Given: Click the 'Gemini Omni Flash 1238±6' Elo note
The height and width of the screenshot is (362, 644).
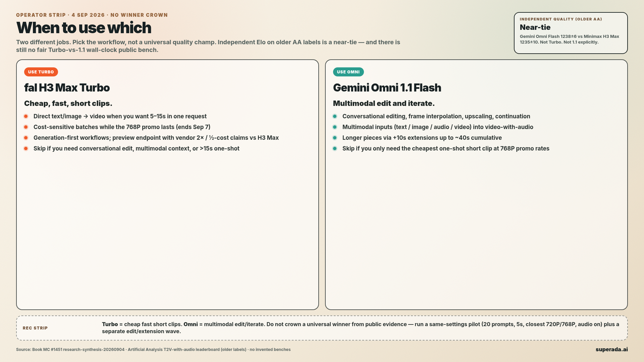Looking at the screenshot, I should coord(570,39).
